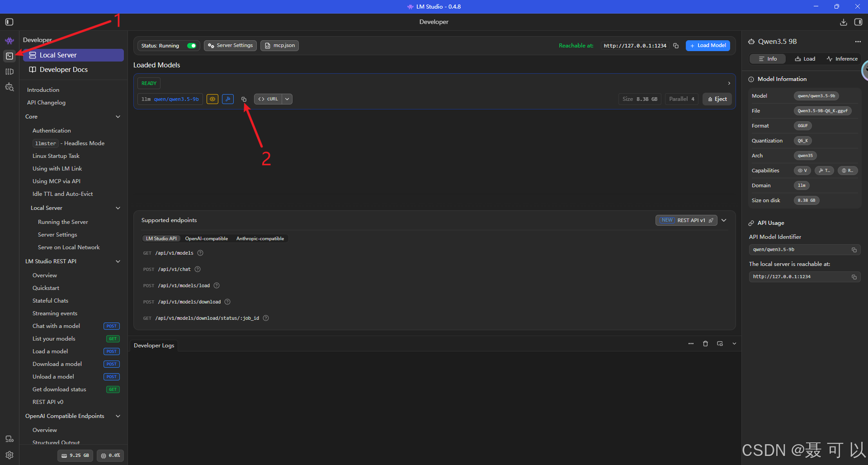
Task: Open the cURL dropdown arrow
Action: click(287, 99)
